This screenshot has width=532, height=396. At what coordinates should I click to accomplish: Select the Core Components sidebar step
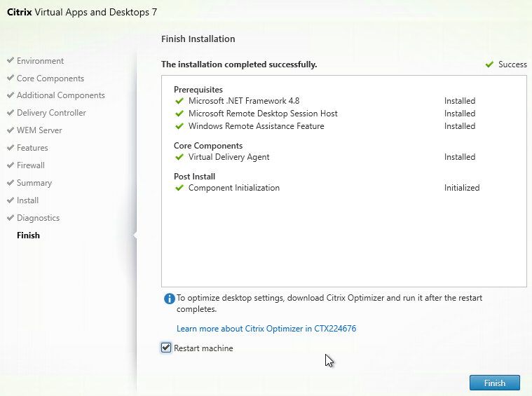click(50, 78)
